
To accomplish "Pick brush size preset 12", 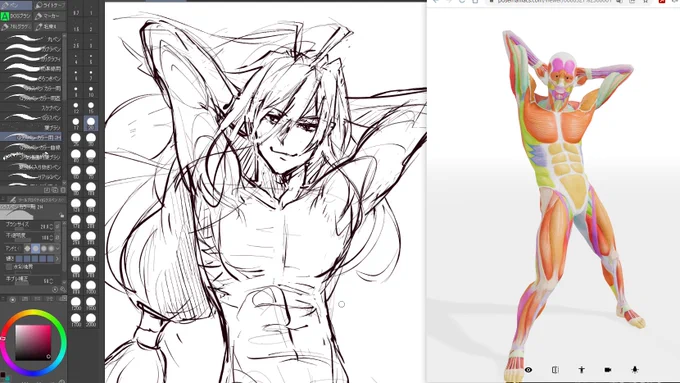I will point(76,108).
